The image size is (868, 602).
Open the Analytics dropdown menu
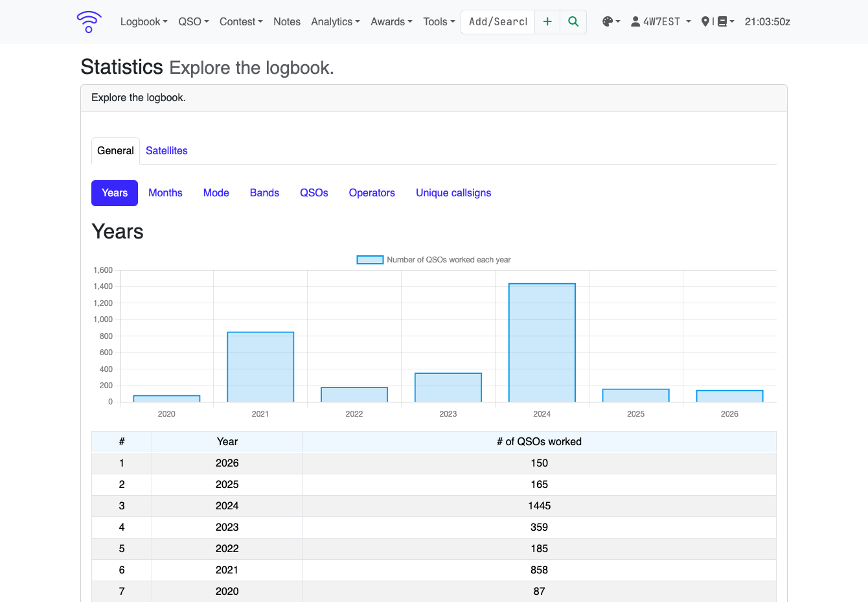pyautogui.click(x=336, y=21)
